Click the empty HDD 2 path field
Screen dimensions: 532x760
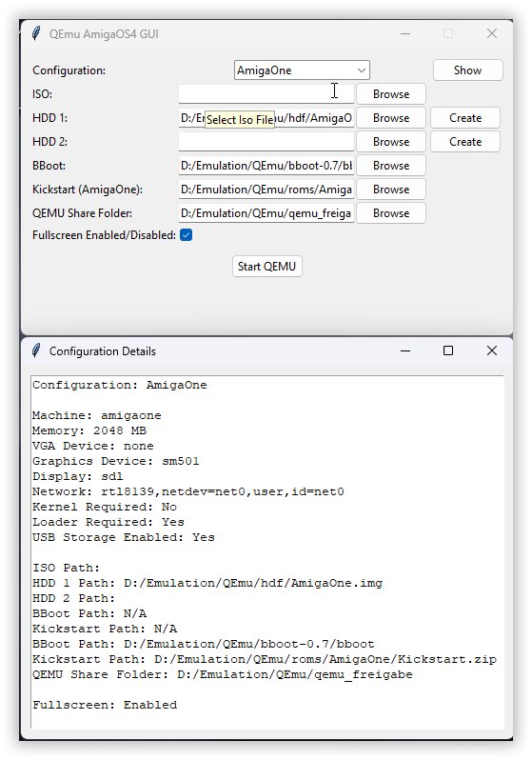click(x=266, y=142)
